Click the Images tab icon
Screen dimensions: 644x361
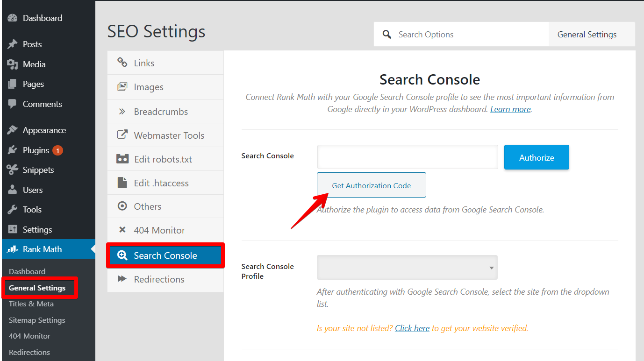(122, 87)
